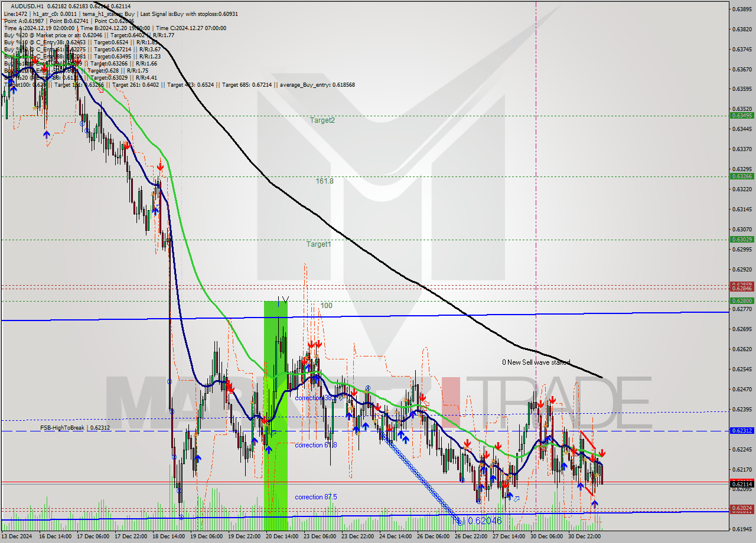This screenshot has width=756, height=543.
Task: Click the last blue buy arrow near 0.62024
Action: [594, 503]
